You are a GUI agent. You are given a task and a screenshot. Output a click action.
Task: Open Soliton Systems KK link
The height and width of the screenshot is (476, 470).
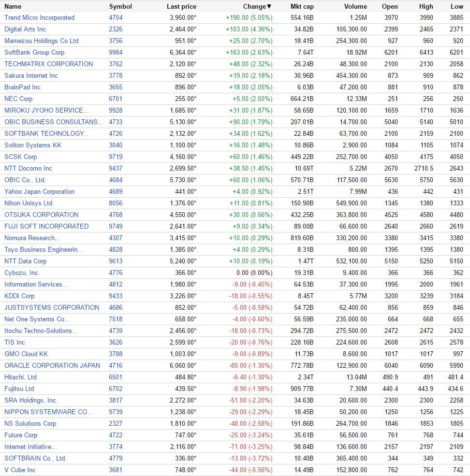[33, 145]
